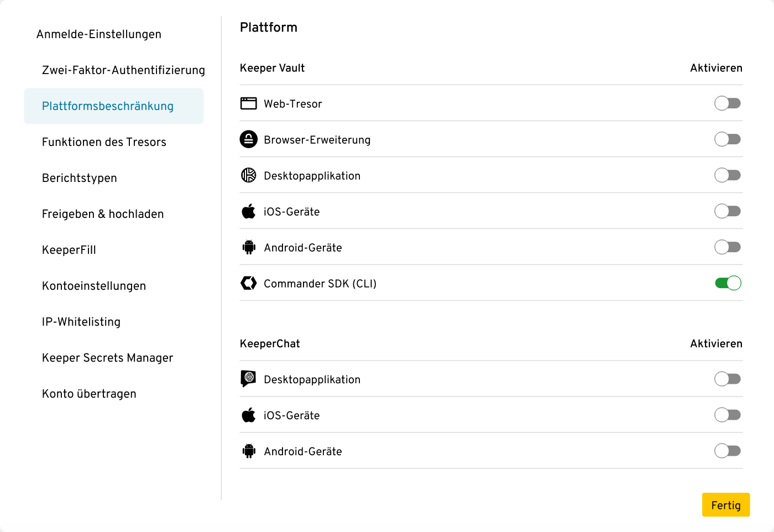
Task: Click the Browser-Erweiterung lock icon
Action: click(x=249, y=139)
